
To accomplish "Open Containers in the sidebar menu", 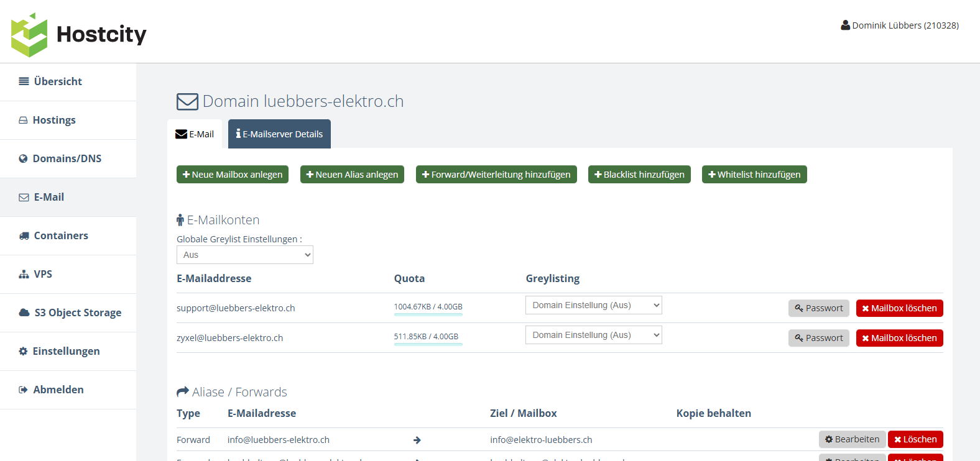I will click(68, 235).
